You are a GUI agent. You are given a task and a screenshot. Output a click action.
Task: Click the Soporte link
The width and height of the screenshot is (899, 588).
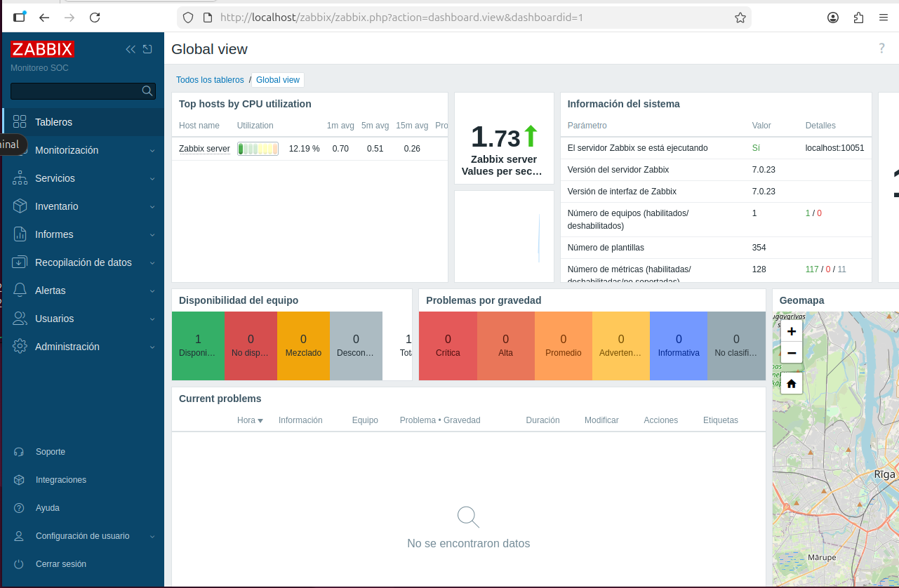pos(49,452)
